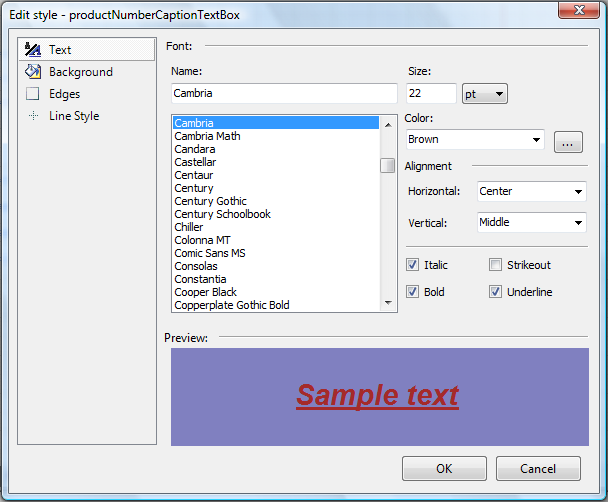Select Castellar font

276,162
